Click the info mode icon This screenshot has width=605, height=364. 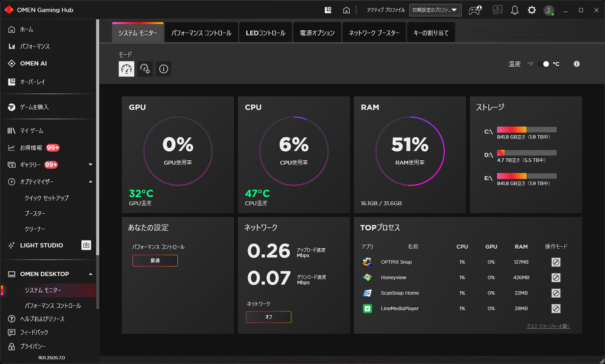pos(164,69)
